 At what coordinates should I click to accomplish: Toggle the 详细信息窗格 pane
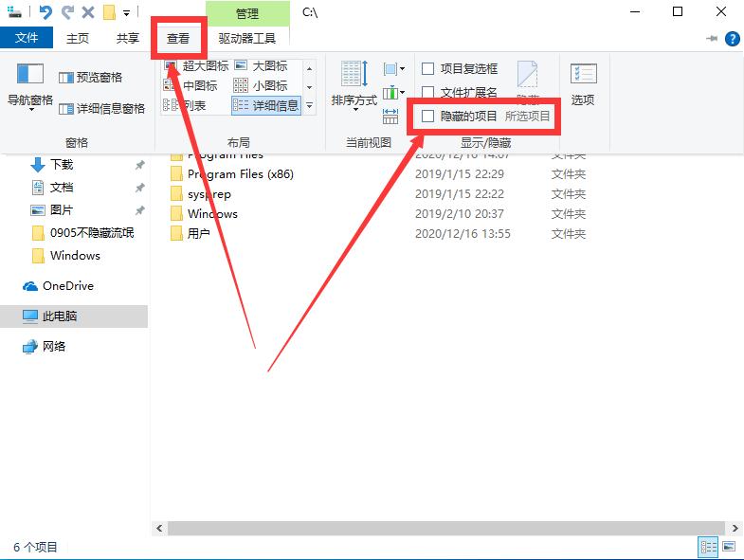point(102,109)
